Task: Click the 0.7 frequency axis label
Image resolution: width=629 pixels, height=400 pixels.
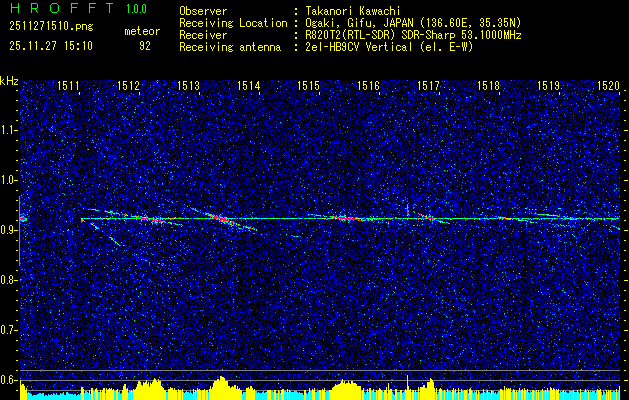Action: [9, 330]
